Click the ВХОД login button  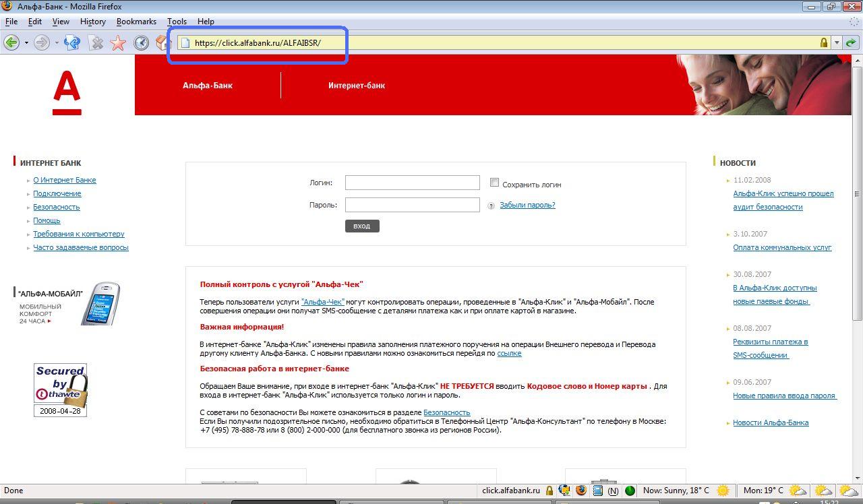click(362, 226)
